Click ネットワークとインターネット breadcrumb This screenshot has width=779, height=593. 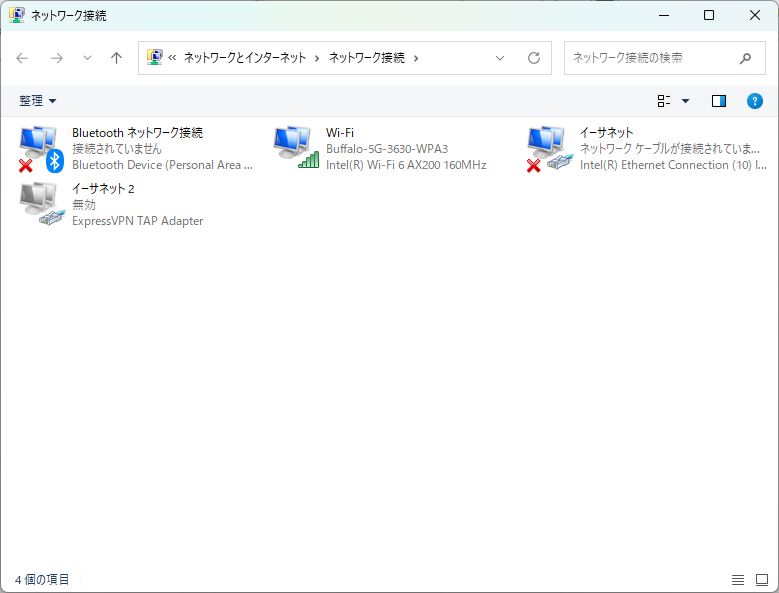(x=244, y=58)
